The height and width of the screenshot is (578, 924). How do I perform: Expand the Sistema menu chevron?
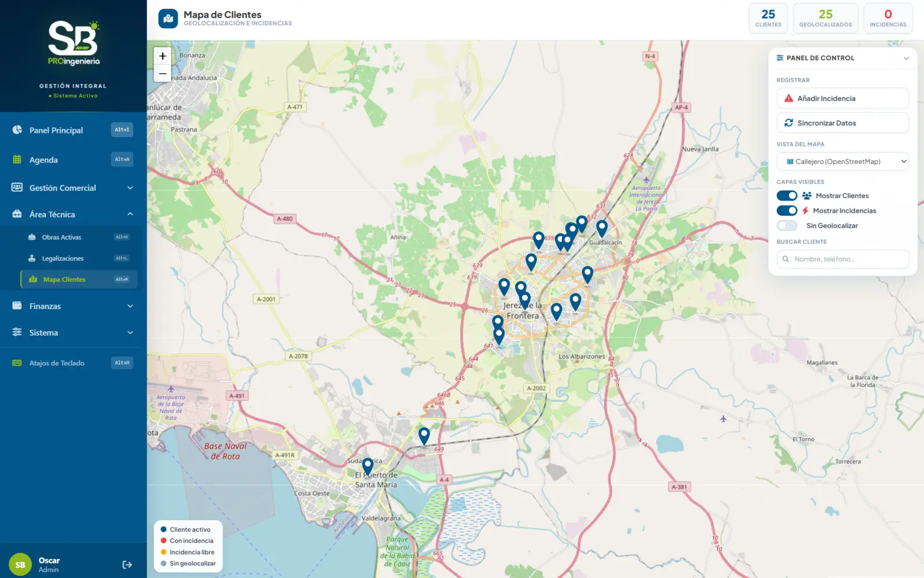(130, 333)
